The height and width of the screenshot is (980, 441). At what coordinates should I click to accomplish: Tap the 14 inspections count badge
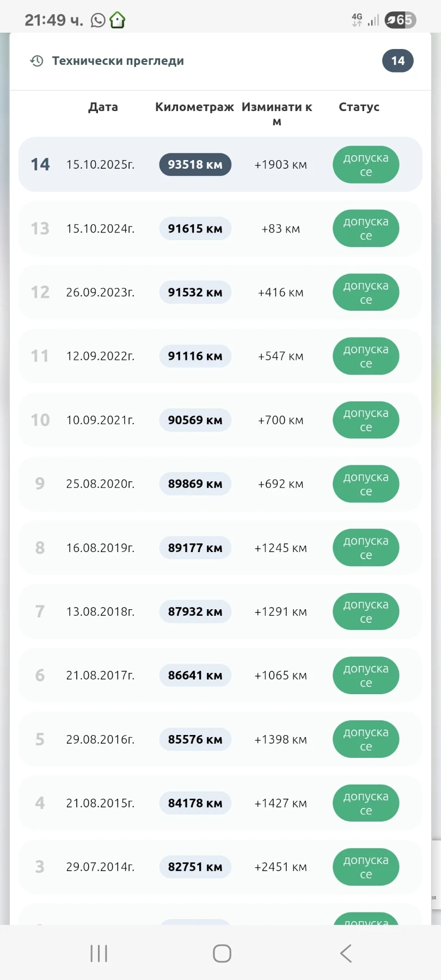[397, 61]
